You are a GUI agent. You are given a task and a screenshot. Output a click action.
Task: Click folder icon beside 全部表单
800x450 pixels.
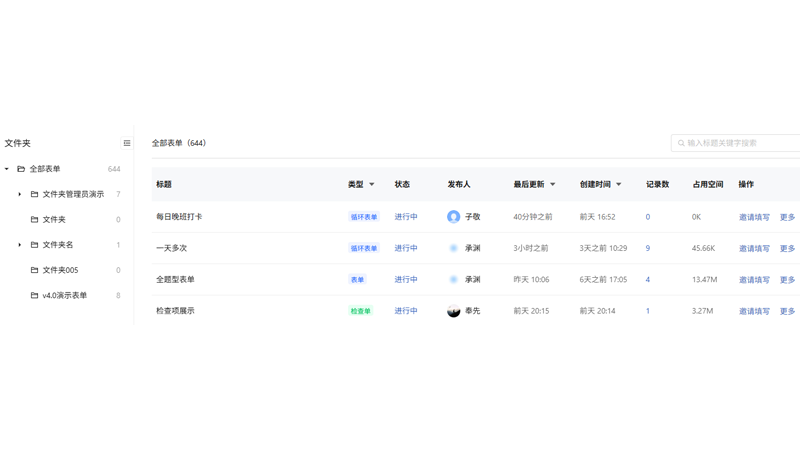21,169
